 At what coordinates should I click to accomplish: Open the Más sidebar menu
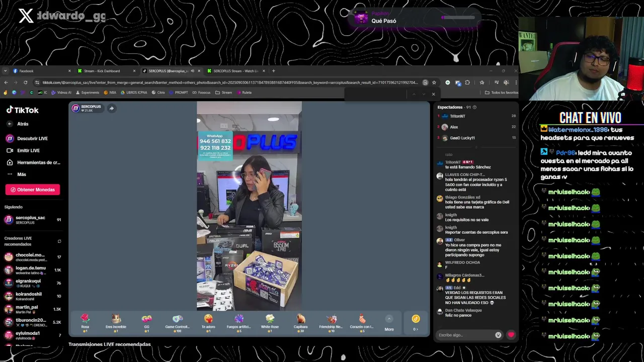(x=16, y=174)
